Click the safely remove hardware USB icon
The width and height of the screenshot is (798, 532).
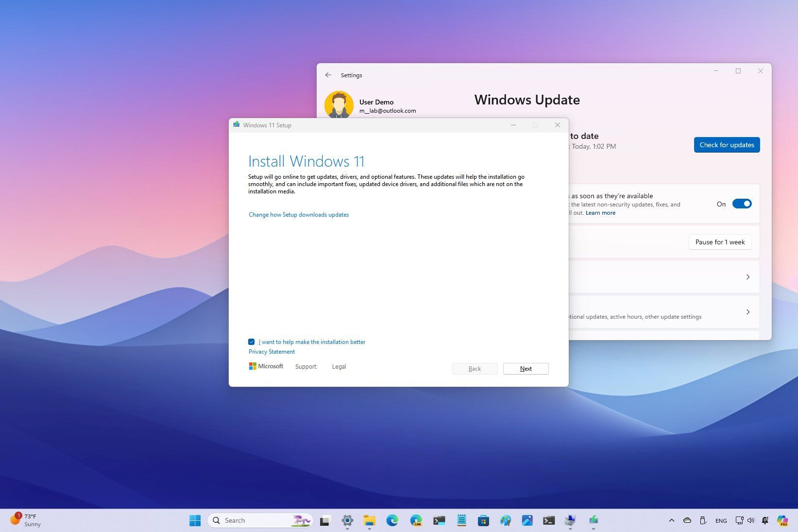[x=703, y=520]
